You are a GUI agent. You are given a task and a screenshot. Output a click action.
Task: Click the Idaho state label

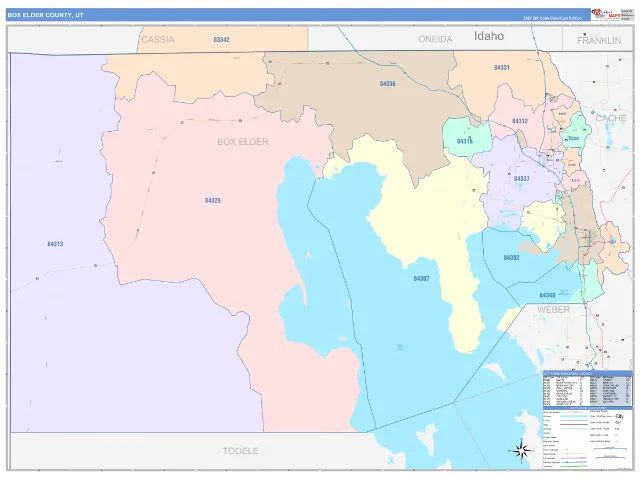pyautogui.click(x=489, y=36)
